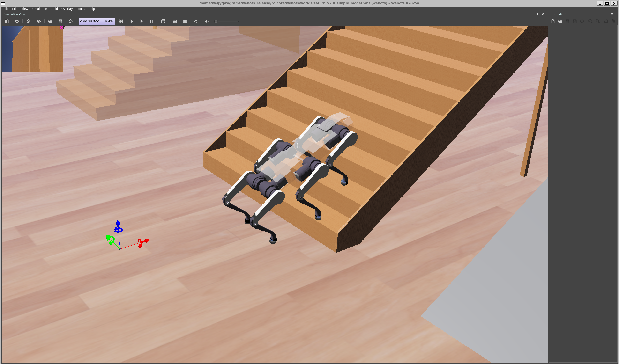The width and height of the screenshot is (619, 364).
Task: Open the View menu
Action: [25, 9]
